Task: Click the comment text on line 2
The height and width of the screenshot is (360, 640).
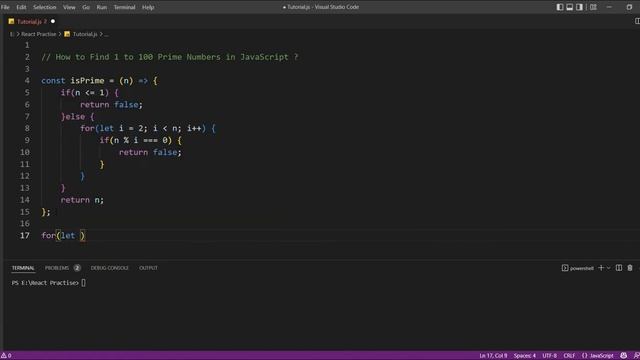Action: (x=169, y=57)
